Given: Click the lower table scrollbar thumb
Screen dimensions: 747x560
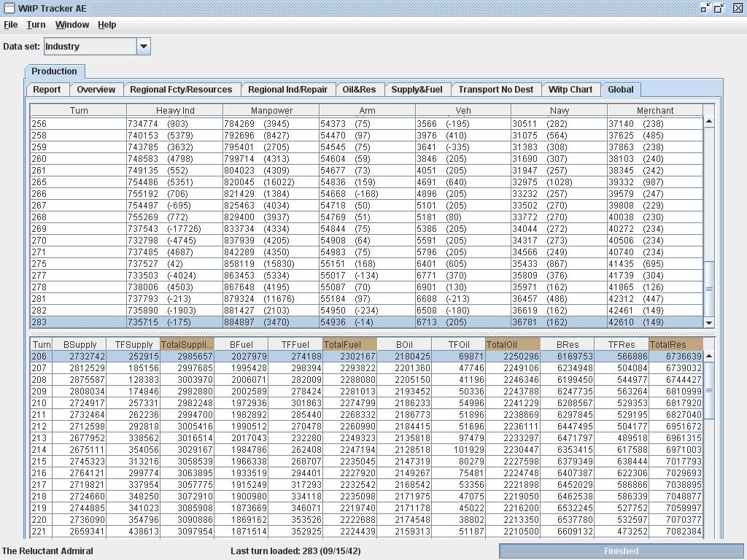Looking at the screenshot, I should (x=709, y=391).
